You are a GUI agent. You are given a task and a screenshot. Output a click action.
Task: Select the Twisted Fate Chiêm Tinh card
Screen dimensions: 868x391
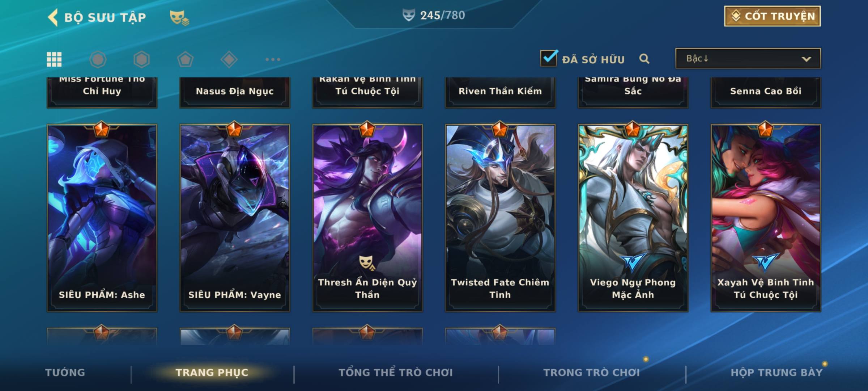coord(500,218)
